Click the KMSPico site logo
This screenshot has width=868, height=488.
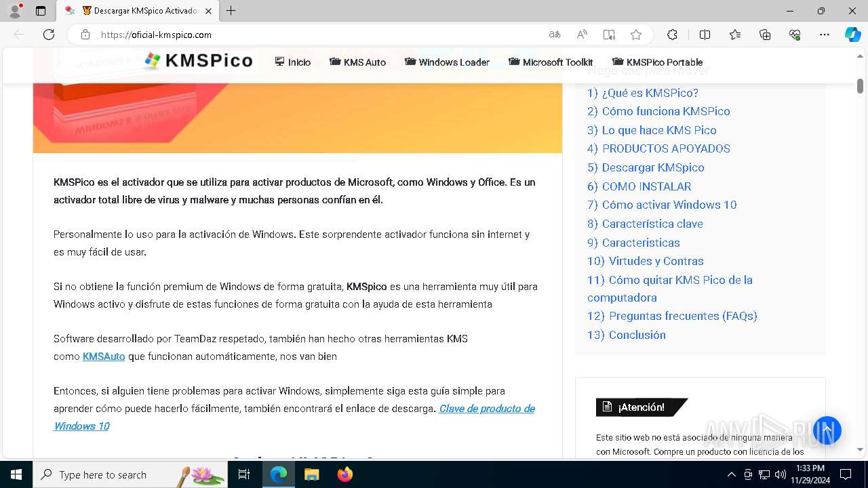coord(199,61)
